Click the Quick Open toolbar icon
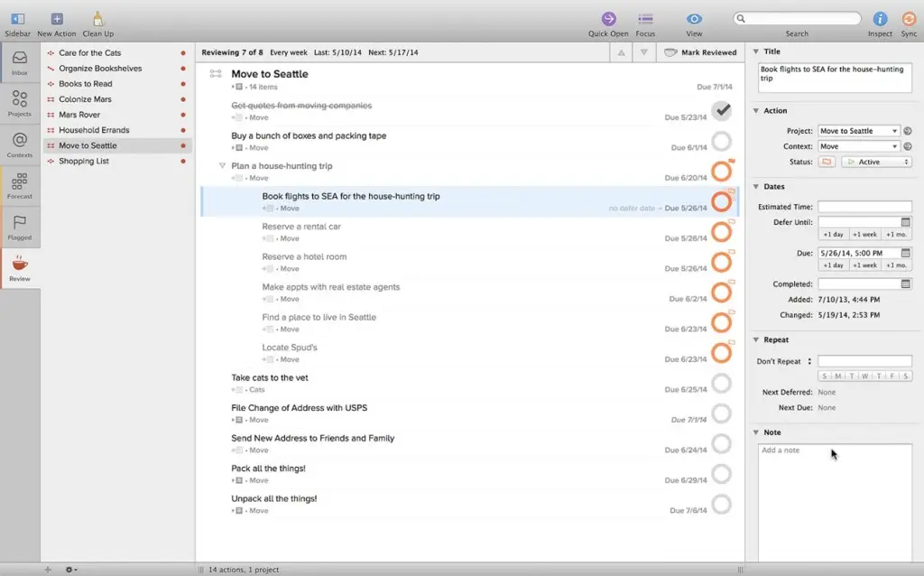The image size is (924, 576). coord(607,19)
